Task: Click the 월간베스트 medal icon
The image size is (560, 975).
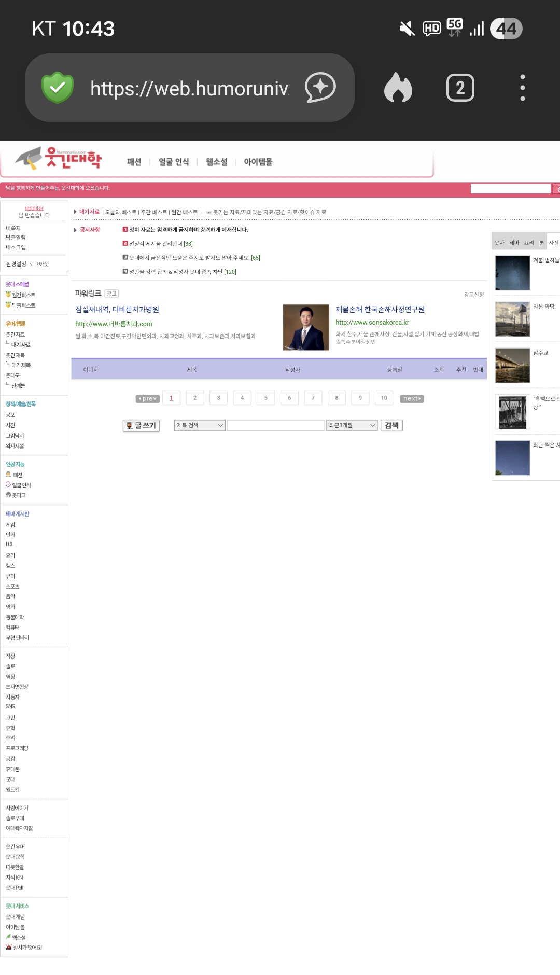Action: pyautogui.click(x=8, y=295)
